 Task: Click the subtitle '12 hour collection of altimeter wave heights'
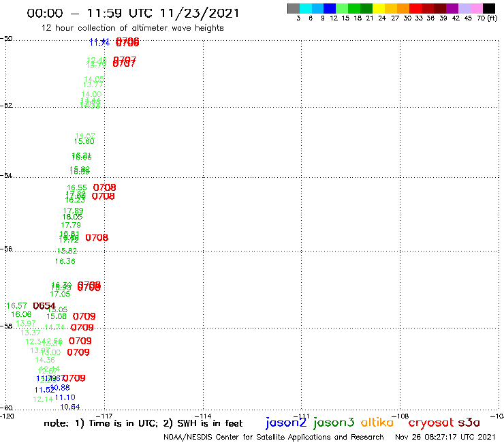[x=132, y=28]
